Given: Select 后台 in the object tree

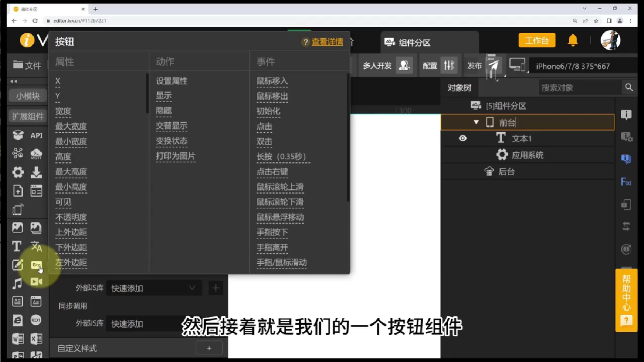Looking at the screenshot, I should pos(506,172).
